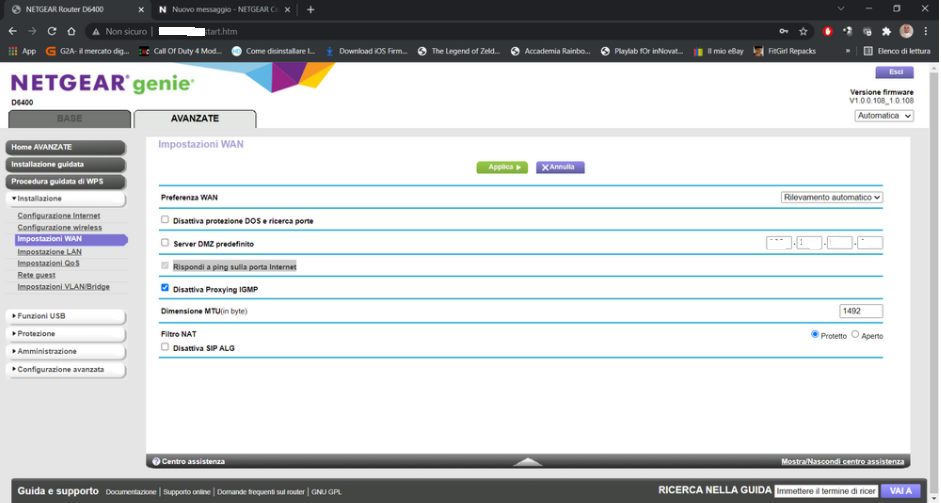Open the Automatica language dropdown
The height and width of the screenshot is (503, 941).
[x=884, y=116]
